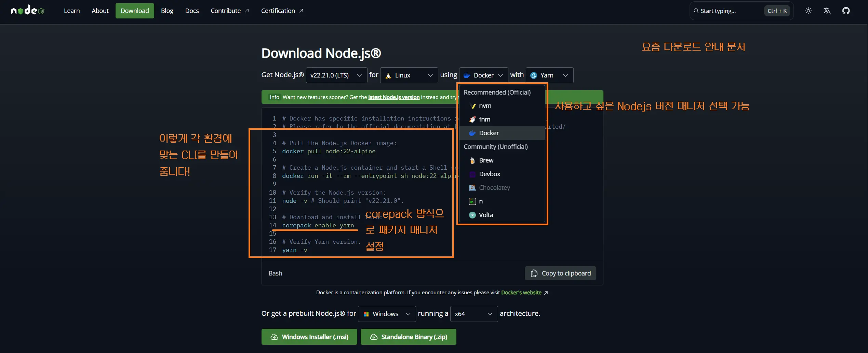Viewport: 868px width, 353px height.
Task: Select Brew from community options
Action: [502, 160]
